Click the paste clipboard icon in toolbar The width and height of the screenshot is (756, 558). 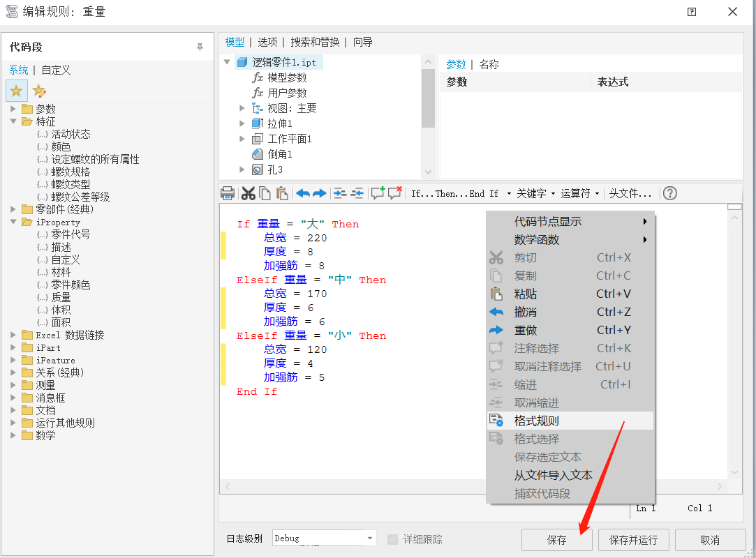(x=282, y=194)
